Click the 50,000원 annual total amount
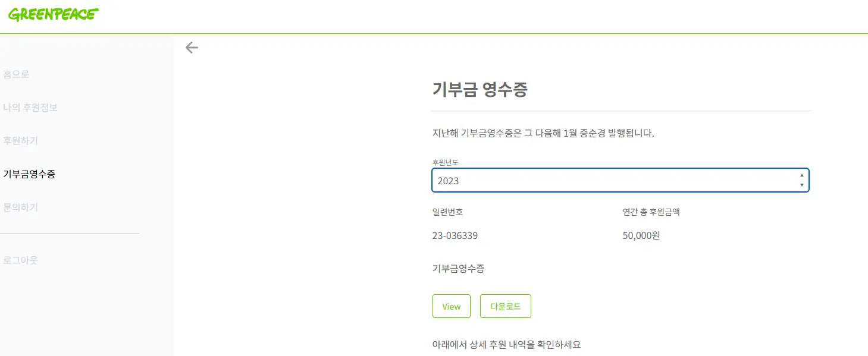The image size is (868, 356). click(641, 235)
